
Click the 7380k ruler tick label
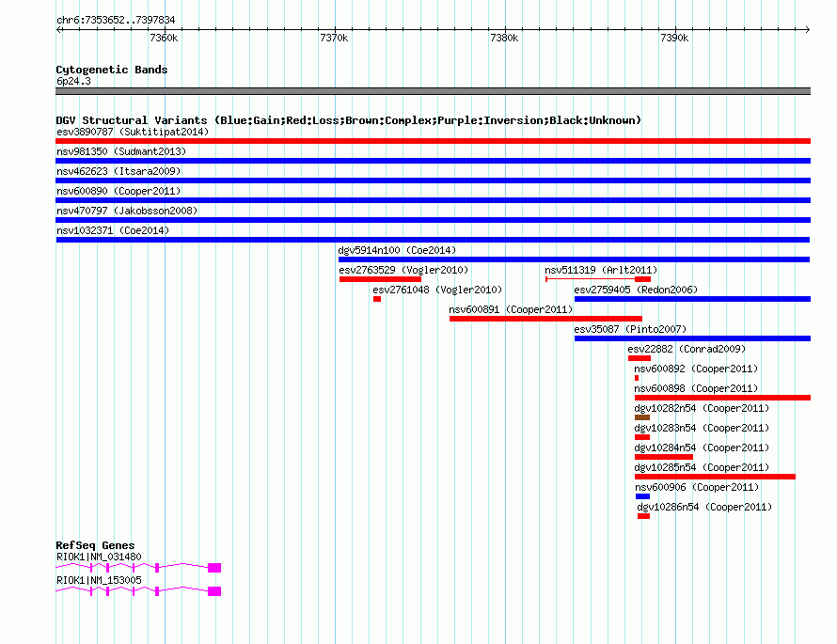(x=504, y=38)
